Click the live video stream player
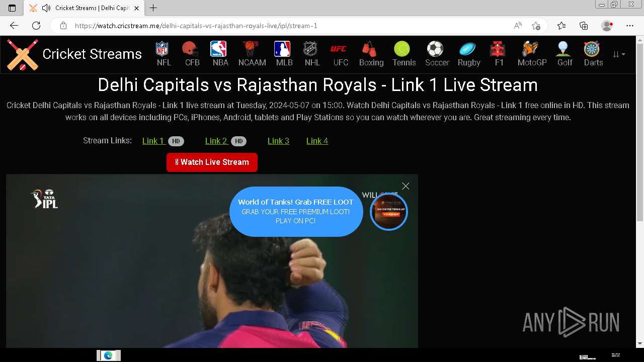 pyautogui.click(x=212, y=261)
